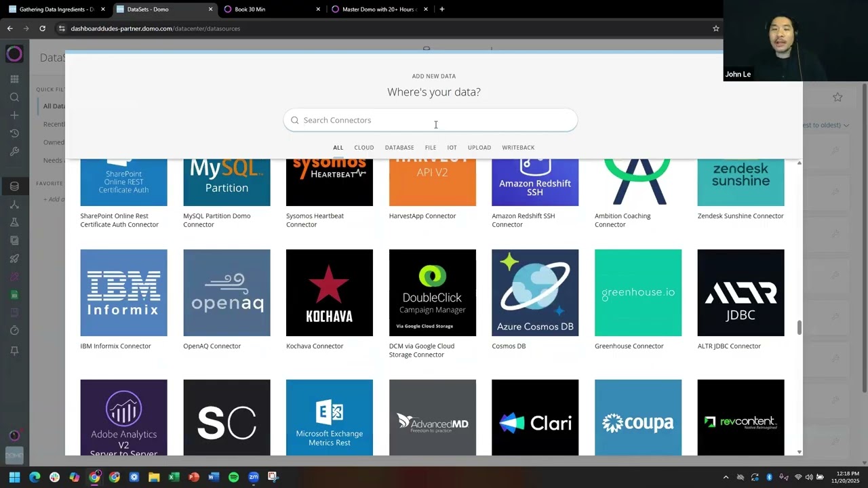Open Excel from the taskbar
868x488 pixels.
174,477
